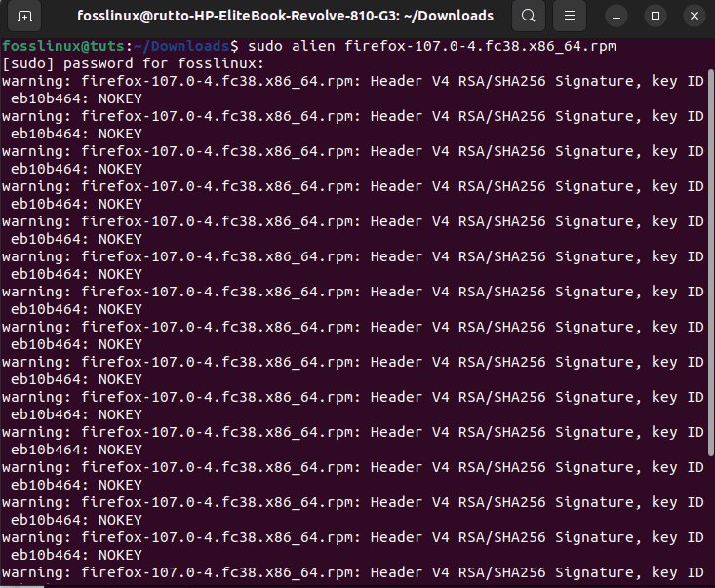Click the terminal vertical scrollbar
The width and height of the screenshot is (715, 588).
click(711, 262)
